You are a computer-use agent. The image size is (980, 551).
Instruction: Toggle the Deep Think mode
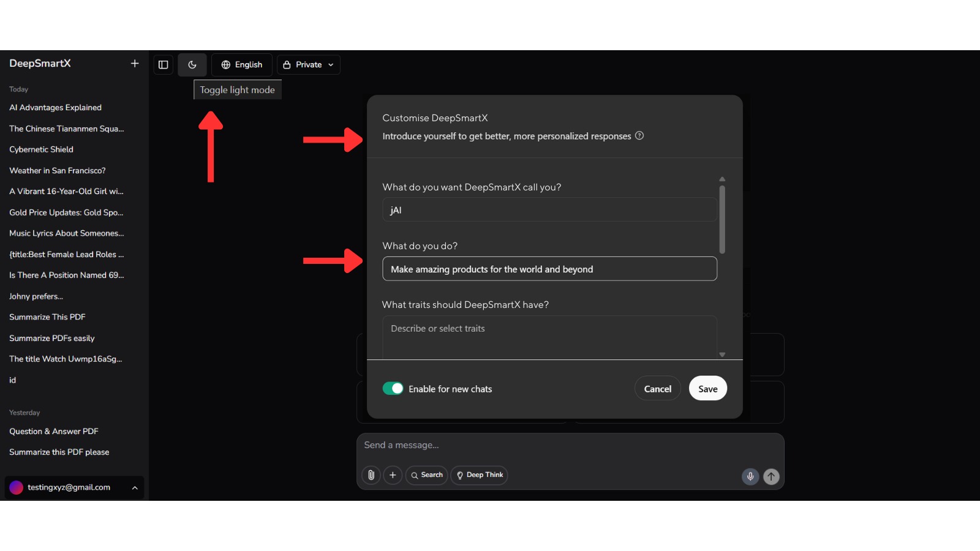[479, 475]
